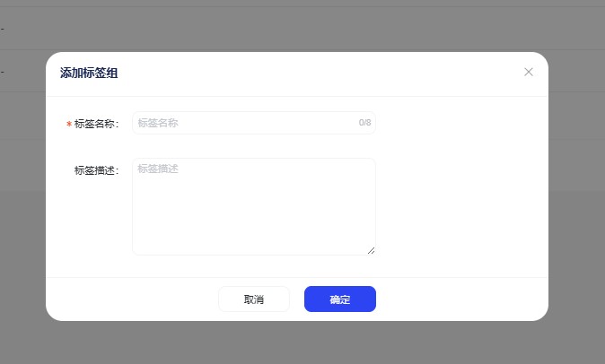The width and height of the screenshot is (605, 364).
Task: Close the 添加标签组 dialog with X icon
Action: 529,72
